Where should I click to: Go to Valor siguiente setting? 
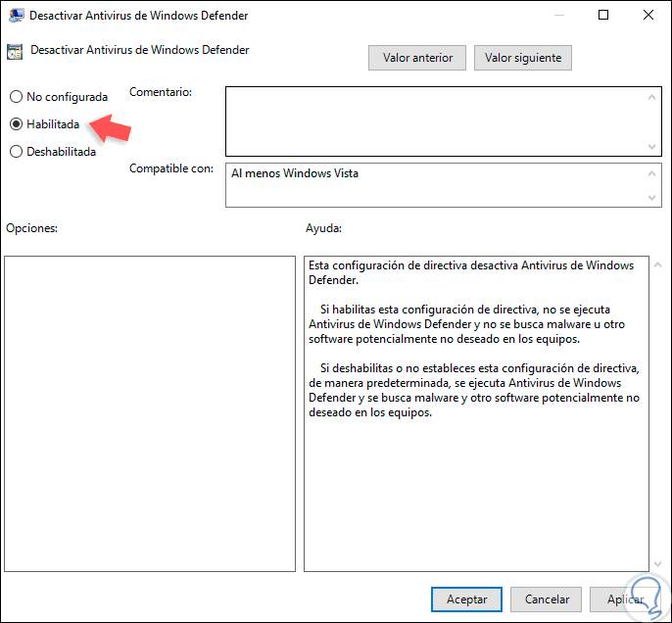click(x=523, y=58)
